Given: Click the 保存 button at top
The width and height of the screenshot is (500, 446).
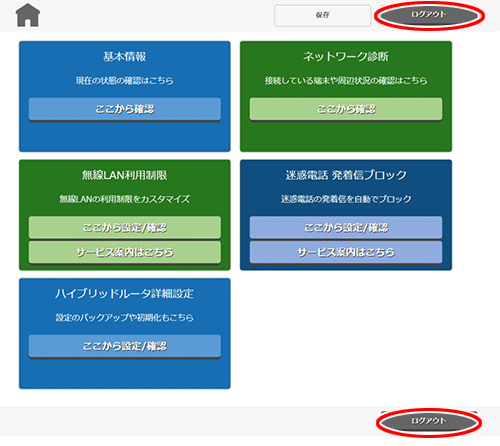Looking at the screenshot, I should point(322,15).
